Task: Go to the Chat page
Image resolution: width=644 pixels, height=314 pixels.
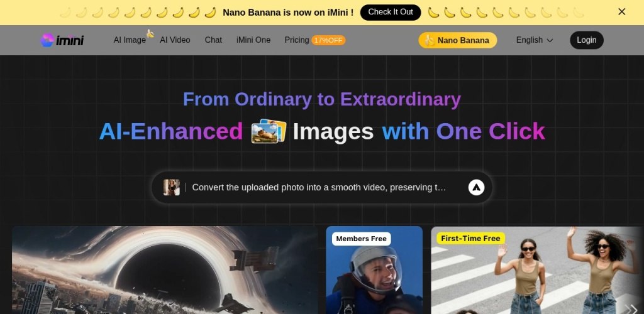Action: click(213, 40)
